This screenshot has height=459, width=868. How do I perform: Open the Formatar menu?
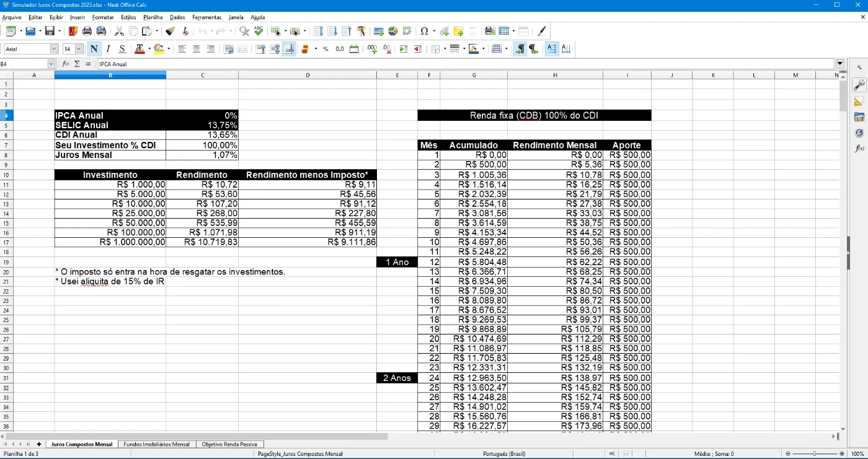pos(103,17)
